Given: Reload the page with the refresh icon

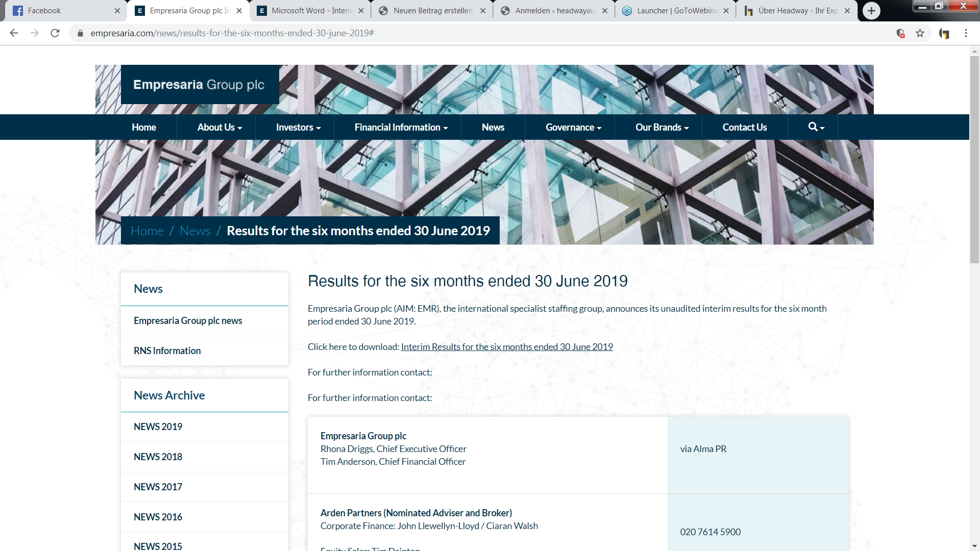Looking at the screenshot, I should (55, 33).
